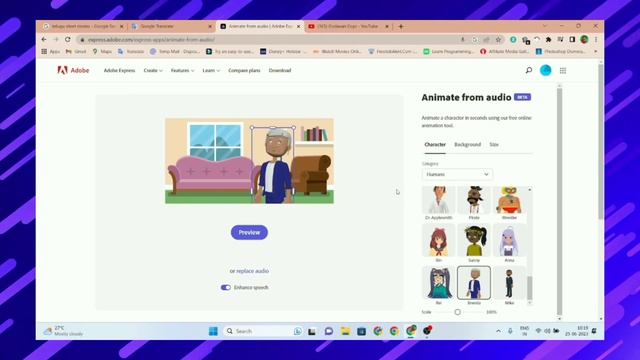Click the Adobe logo in the header
Viewport: 640px width, 360px height.
point(73,70)
